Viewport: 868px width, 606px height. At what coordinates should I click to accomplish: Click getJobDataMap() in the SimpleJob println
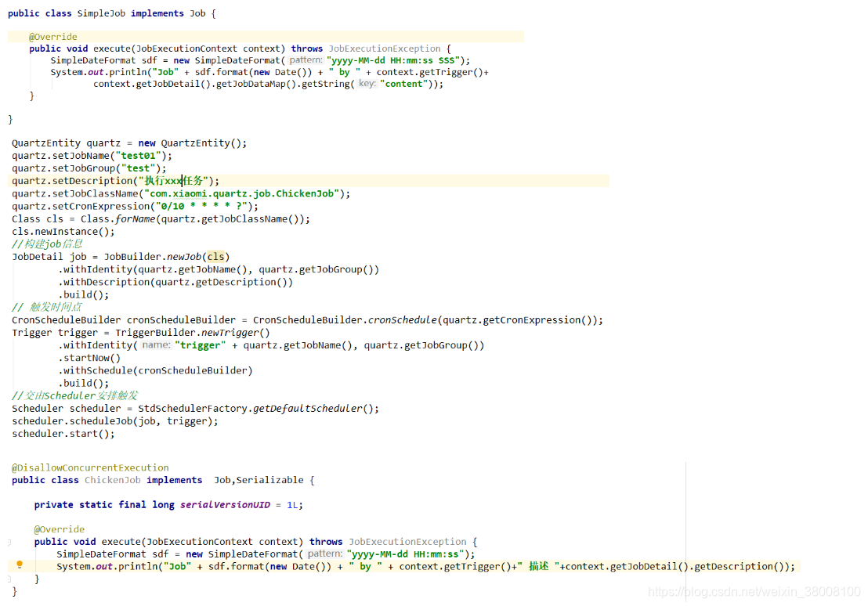point(255,84)
